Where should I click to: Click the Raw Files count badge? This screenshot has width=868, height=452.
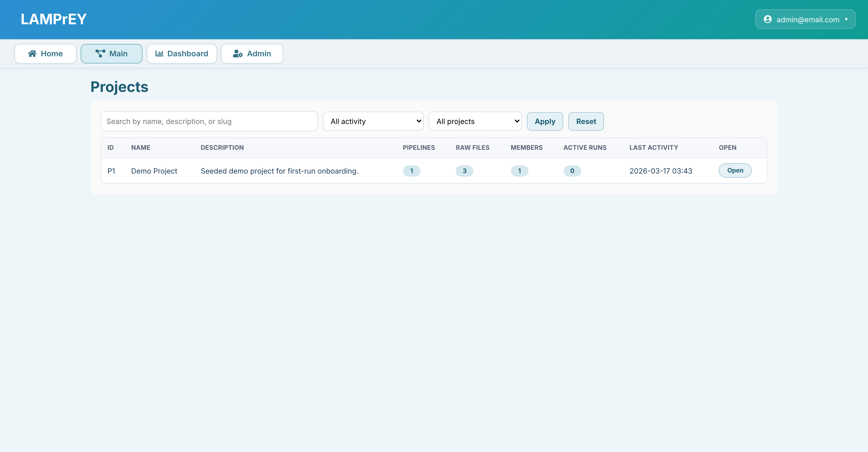point(464,171)
